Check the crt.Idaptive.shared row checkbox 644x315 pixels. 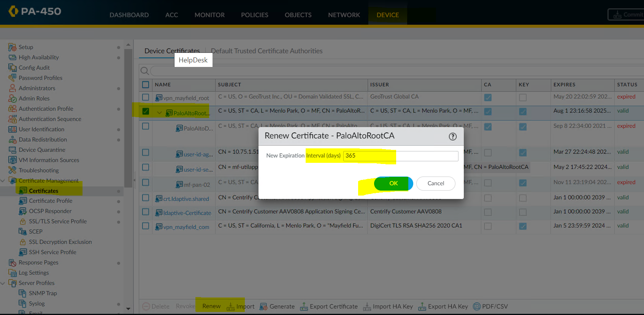click(x=146, y=198)
